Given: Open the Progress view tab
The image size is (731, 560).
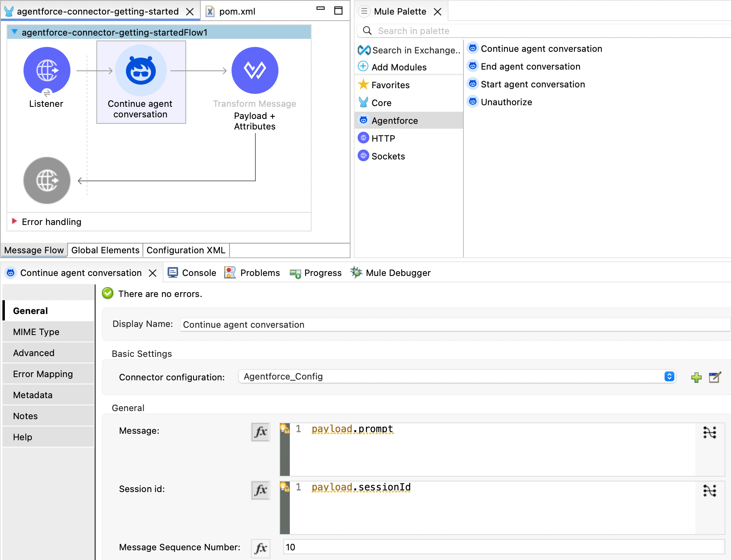Looking at the screenshot, I should pos(315,273).
